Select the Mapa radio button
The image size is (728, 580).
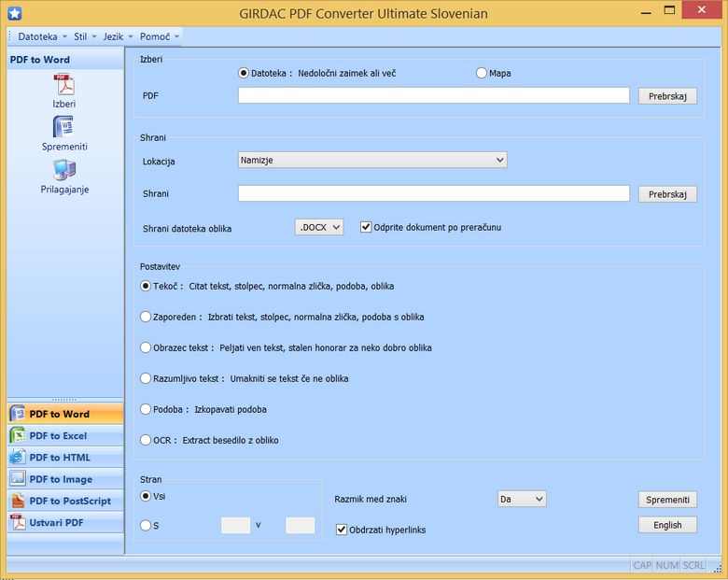click(x=482, y=73)
